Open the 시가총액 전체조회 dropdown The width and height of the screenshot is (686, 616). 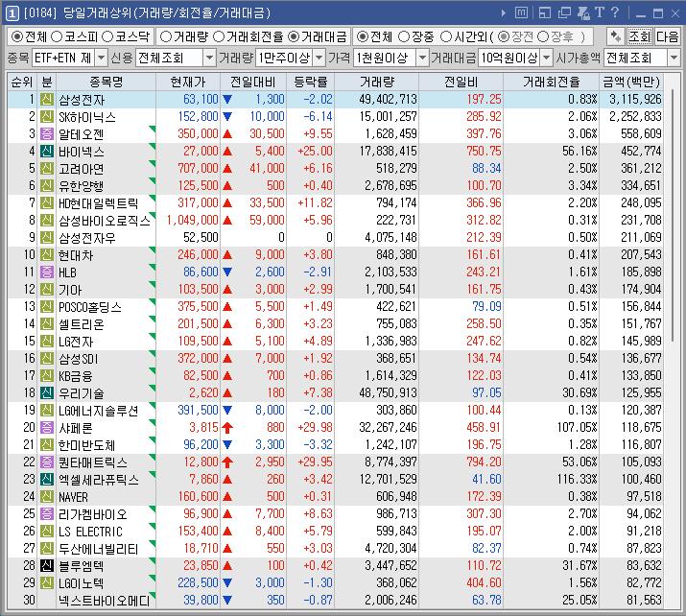(674, 58)
